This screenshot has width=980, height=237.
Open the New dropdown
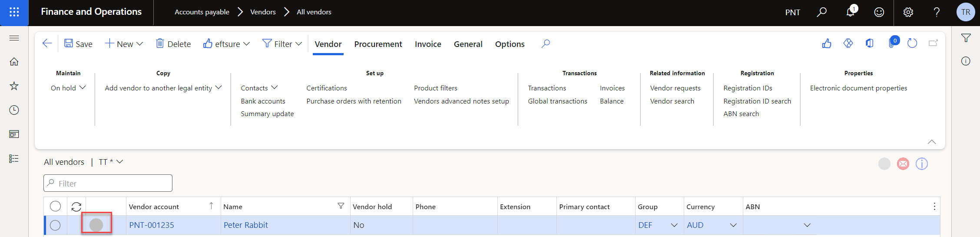tap(124, 44)
